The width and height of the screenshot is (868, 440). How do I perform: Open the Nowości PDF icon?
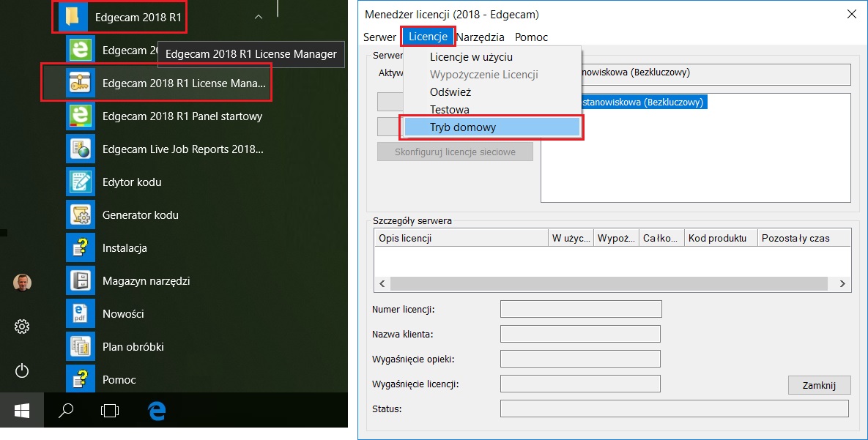point(81,314)
